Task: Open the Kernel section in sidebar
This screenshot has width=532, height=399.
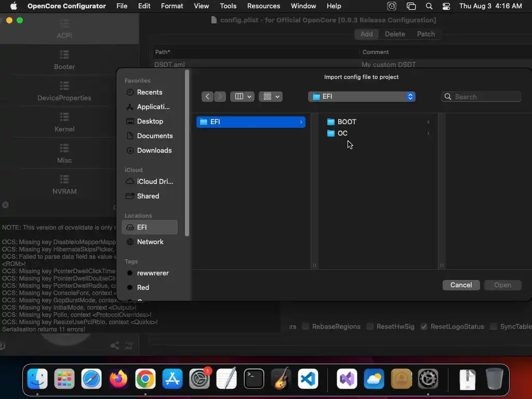Action: tap(64, 123)
